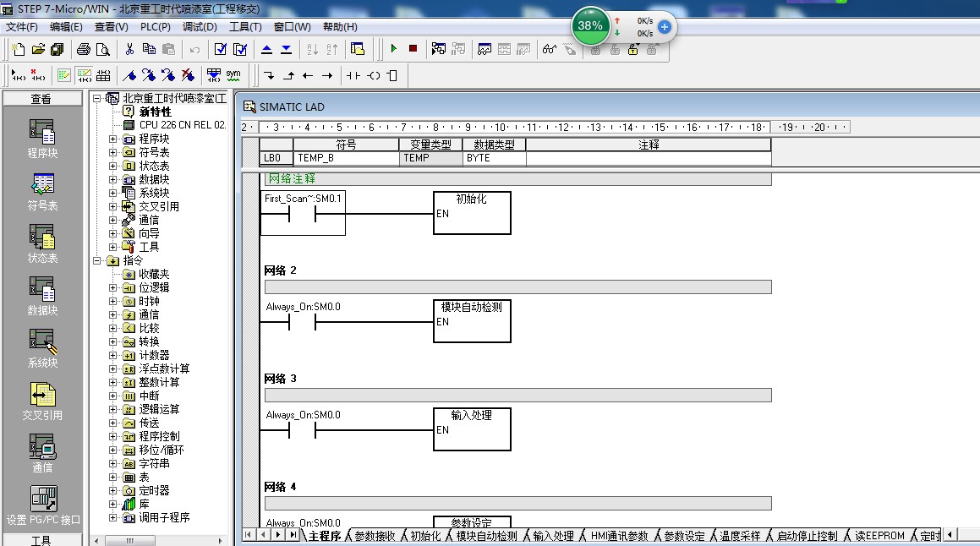Viewport: 980px width, 546px height.
Task: Open 符号表 in the left view bar
Action: 42,191
